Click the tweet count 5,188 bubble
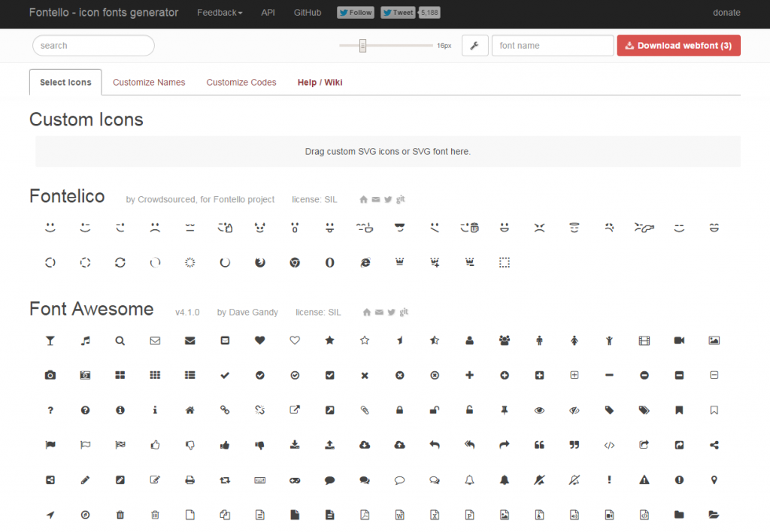Screen dimensions: 770x532 point(429,13)
